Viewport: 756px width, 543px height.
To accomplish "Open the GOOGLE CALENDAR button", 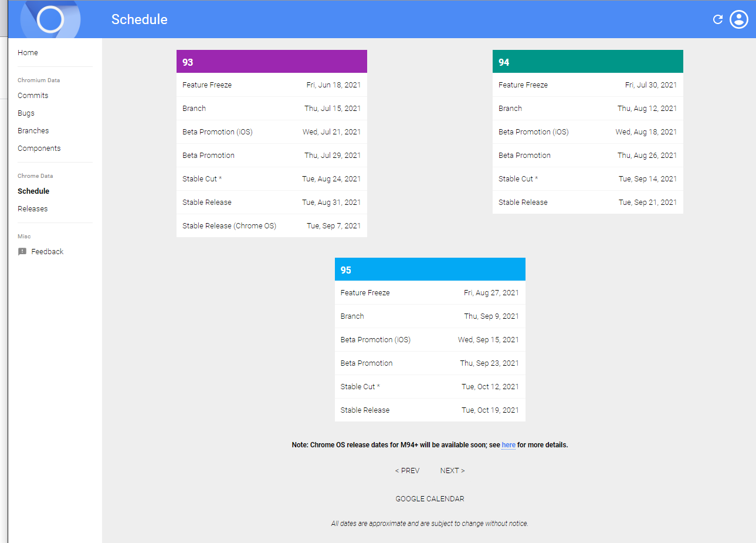I will click(x=430, y=499).
